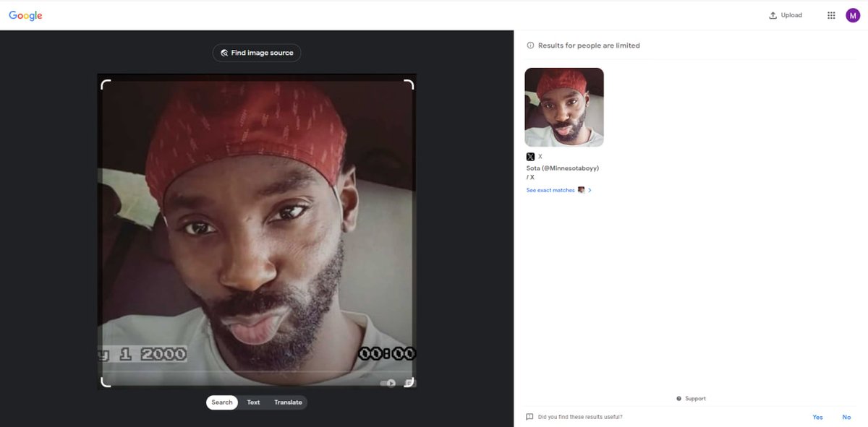Screen dimensions: 868x427
Task: Click the Support question mark icon
Action: [x=678, y=398]
